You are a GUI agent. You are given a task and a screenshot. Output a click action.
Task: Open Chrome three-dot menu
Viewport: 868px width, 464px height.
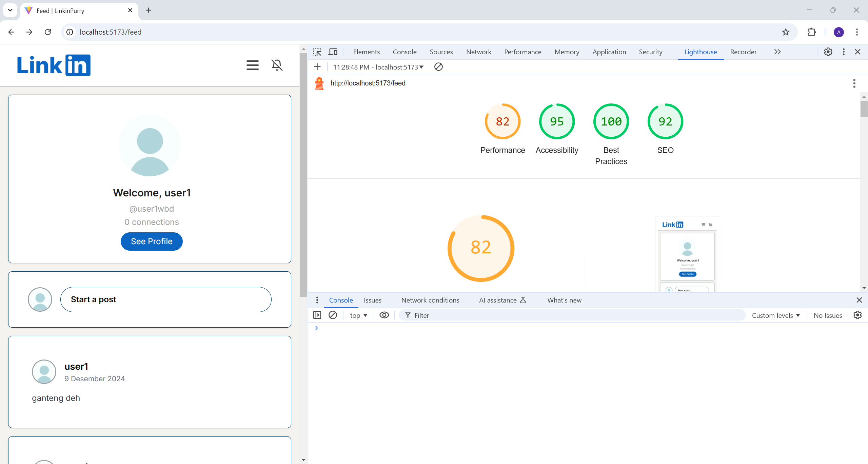[857, 32]
